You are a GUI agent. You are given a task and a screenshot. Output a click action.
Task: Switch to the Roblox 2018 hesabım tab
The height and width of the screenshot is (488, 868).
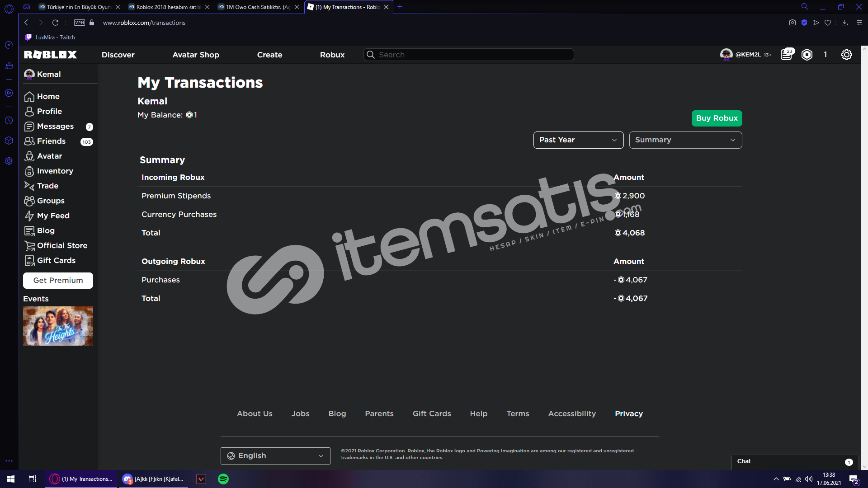click(168, 7)
